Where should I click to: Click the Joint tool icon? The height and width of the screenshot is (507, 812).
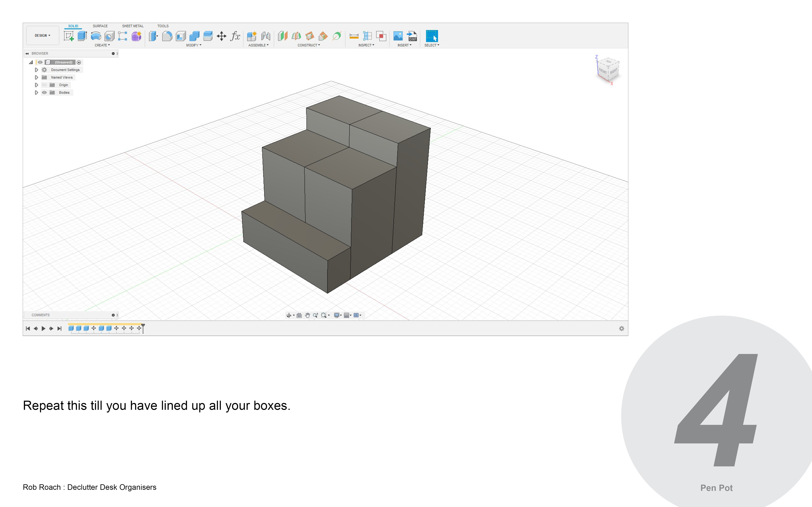point(266,36)
